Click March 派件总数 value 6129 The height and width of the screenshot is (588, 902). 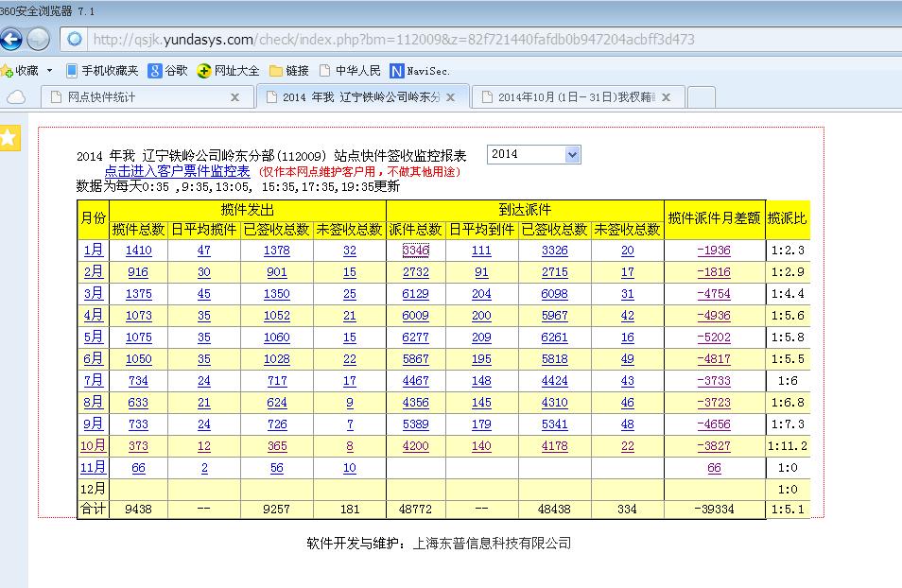coord(416,294)
